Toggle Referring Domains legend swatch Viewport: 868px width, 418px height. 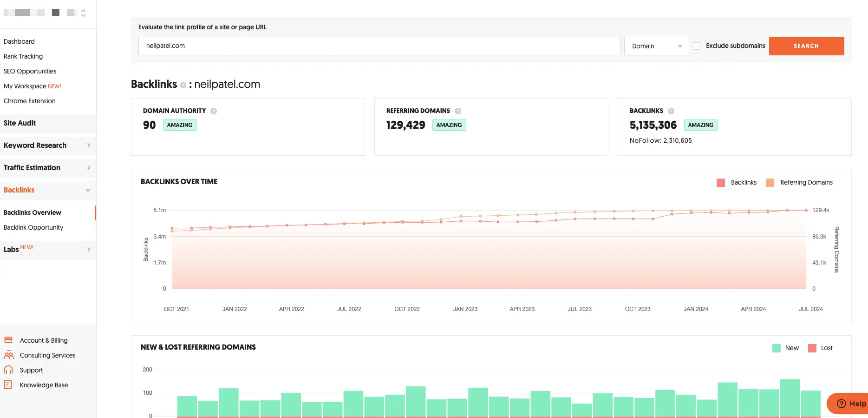coord(770,183)
